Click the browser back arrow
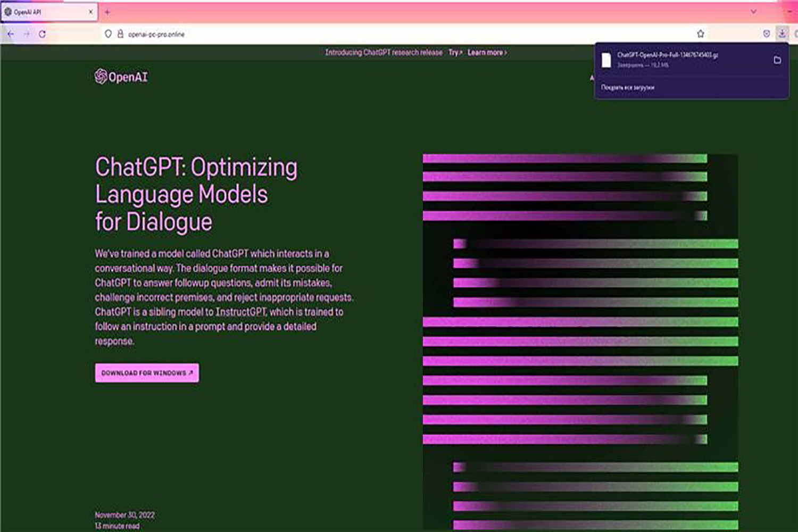This screenshot has width=798, height=532. pyautogui.click(x=11, y=34)
